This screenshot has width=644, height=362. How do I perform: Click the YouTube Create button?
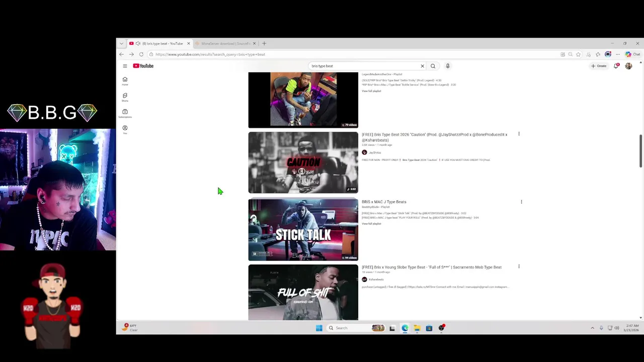(599, 66)
